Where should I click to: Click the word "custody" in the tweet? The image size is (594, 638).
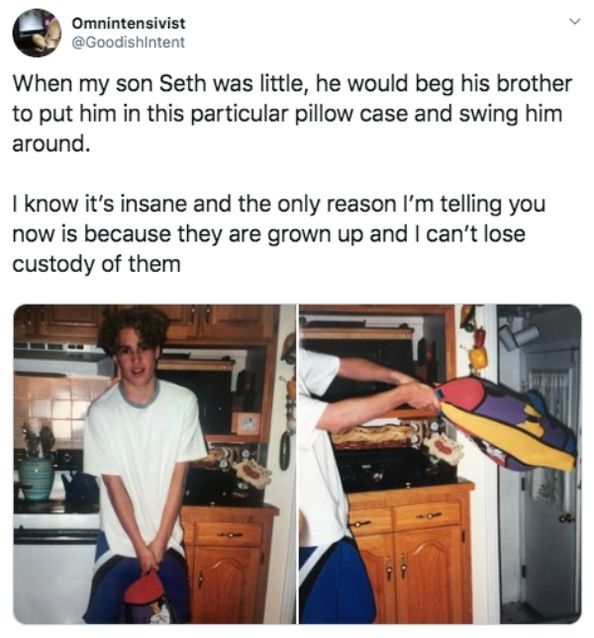pos(53,264)
